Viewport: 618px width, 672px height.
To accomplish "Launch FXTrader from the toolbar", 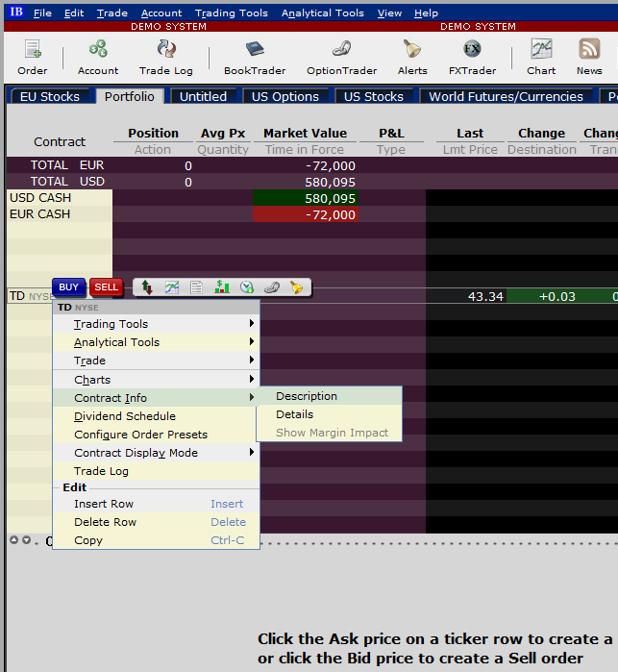I will pyautogui.click(x=472, y=57).
